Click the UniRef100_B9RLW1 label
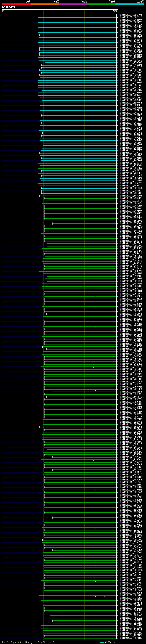The image size is (146, 644). [131, 35]
